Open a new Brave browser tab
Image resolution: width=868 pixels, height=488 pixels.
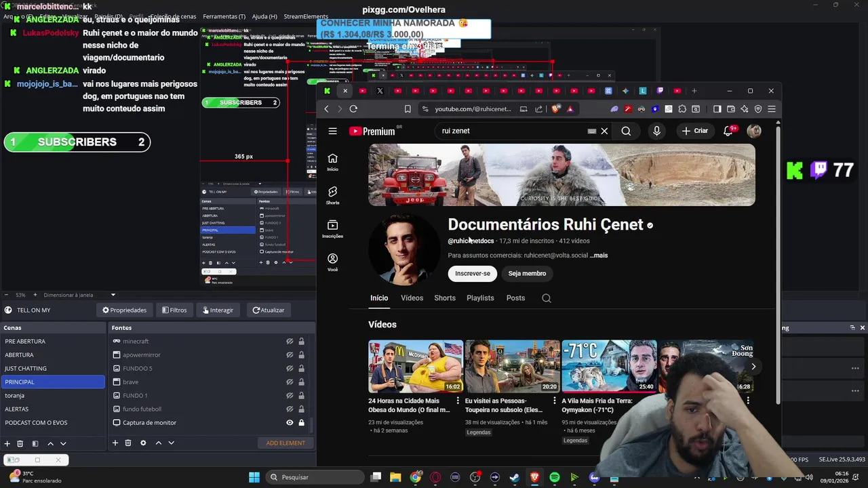[694, 91]
